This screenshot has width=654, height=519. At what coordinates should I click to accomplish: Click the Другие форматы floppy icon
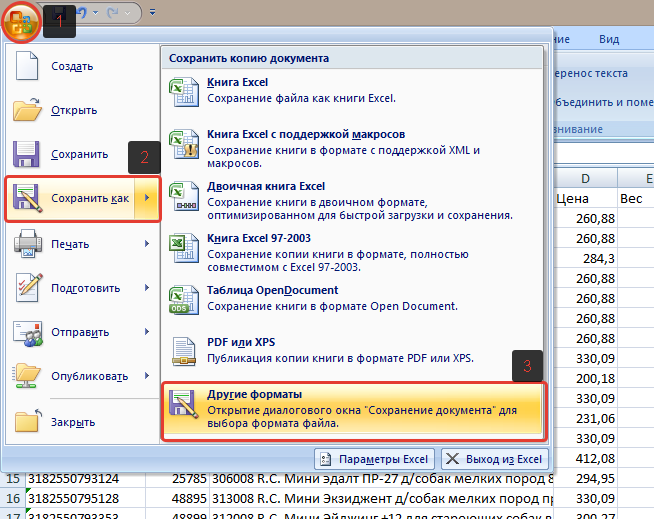tap(184, 404)
